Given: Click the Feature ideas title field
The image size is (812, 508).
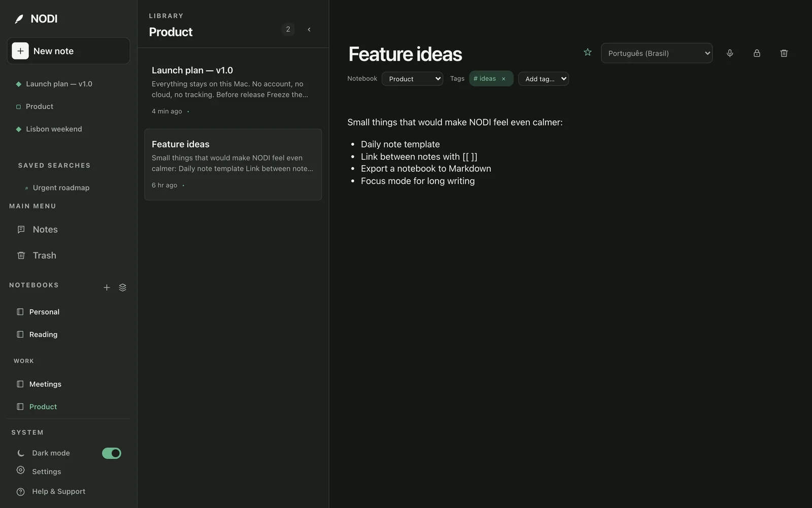Looking at the screenshot, I should click(405, 54).
